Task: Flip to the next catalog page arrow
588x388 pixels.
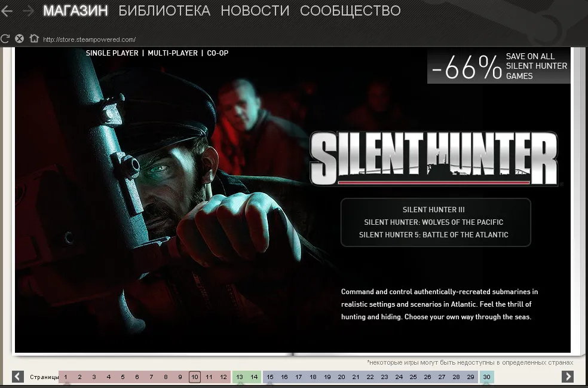Action: pos(567,377)
